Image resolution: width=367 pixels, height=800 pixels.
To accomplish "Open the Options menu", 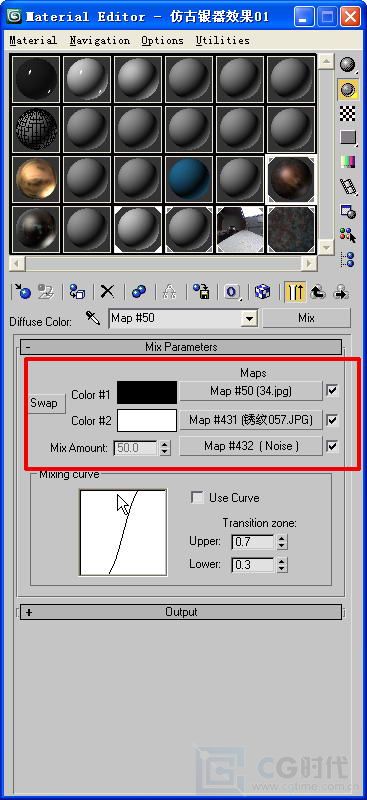I will coord(163,40).
